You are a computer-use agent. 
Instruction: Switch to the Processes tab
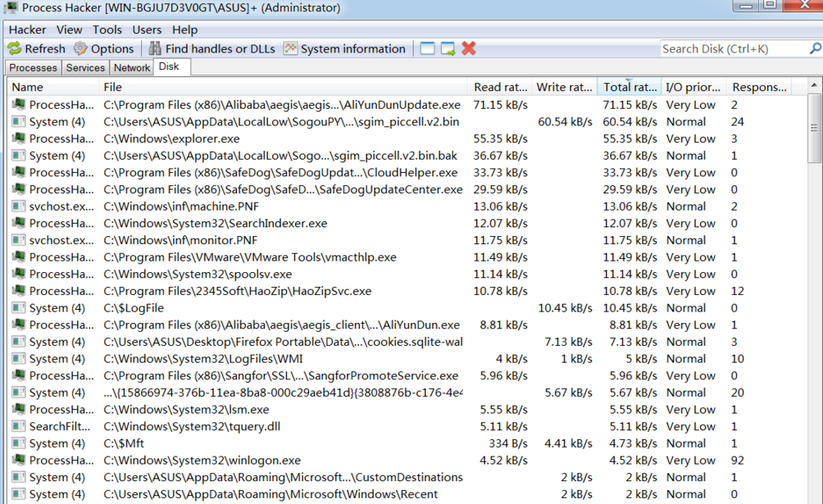32,67
